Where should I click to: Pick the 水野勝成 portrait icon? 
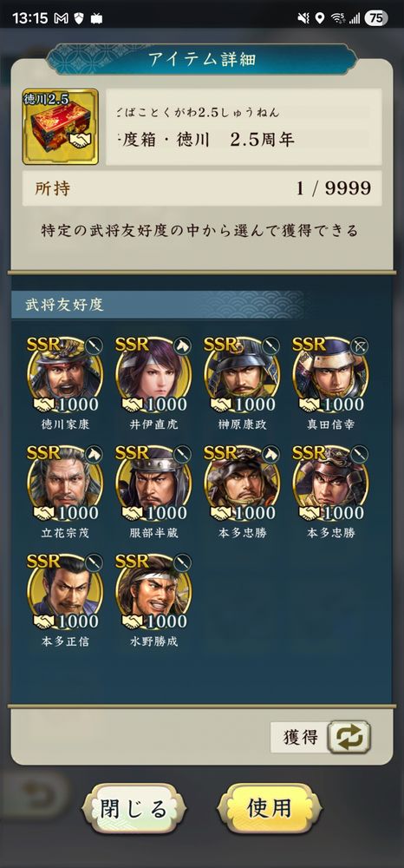[153, 592]
